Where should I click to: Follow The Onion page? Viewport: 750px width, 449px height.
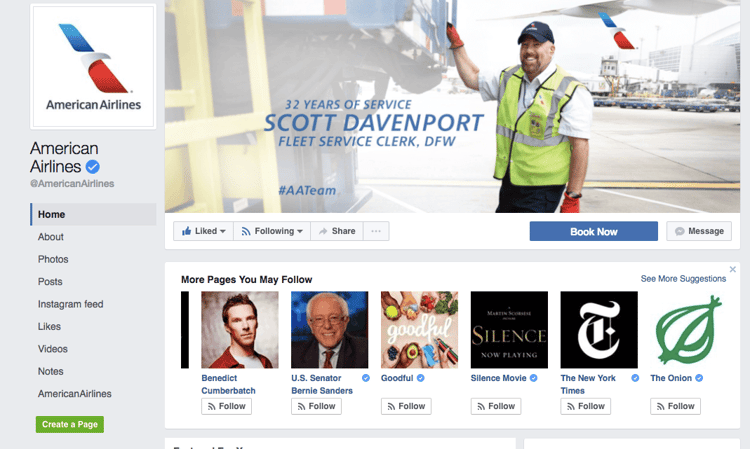(x=675, y=406)
